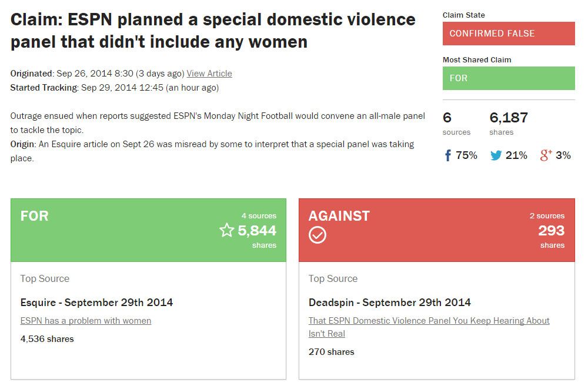Click the 4,536 shares count under Esquire
This screenshot has width=588, height=392.
point(46,338)
